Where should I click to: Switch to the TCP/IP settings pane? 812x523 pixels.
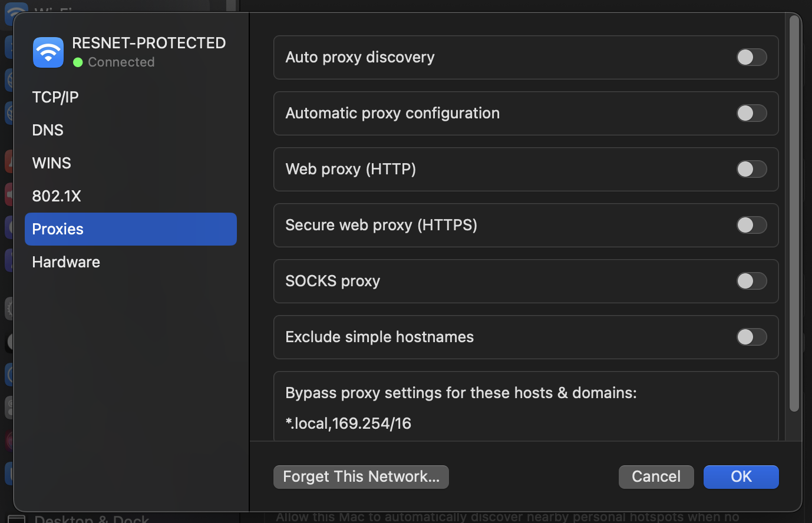click(x=55, y=97)
